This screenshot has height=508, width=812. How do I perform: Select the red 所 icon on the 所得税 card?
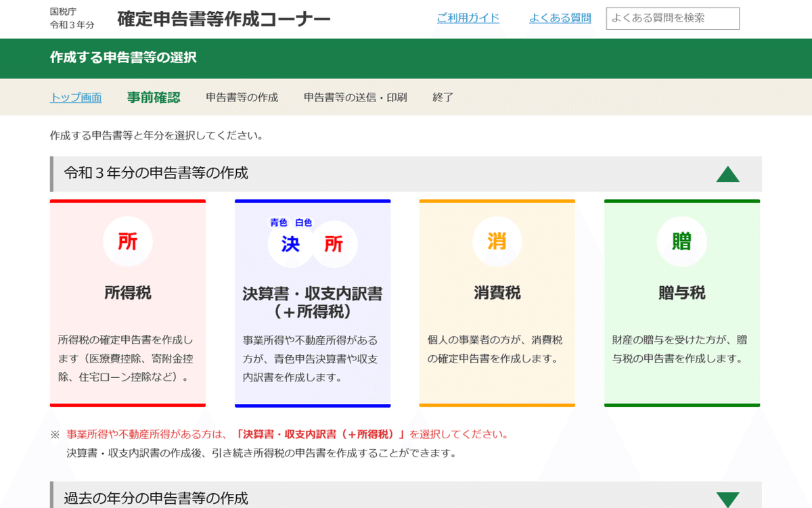click(127, 241)
